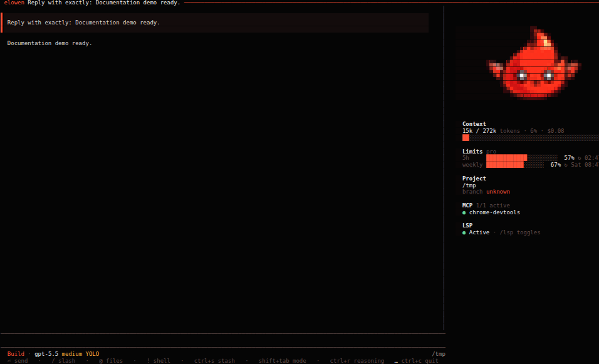Screen dimensions: 599x364
Task: Click the reset icon on the 5h limit row
Action: (x=580, y=158)
